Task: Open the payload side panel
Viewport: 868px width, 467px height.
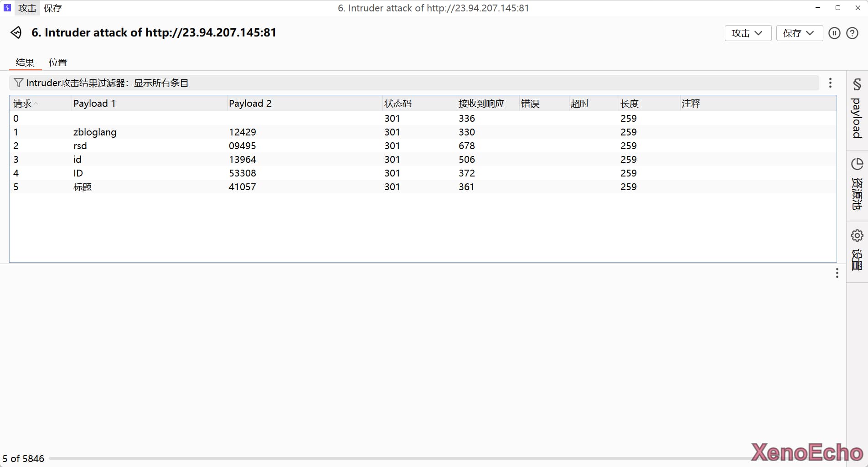Action: [857, 109]
